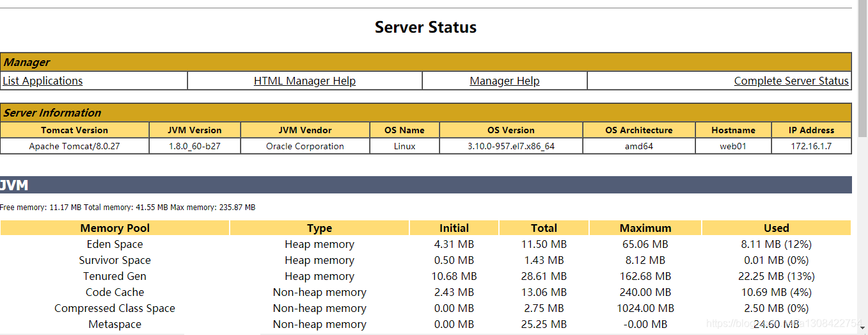868x335 pixels.
Task: Click the OS Architecture column header
Action: coord(639,130)
